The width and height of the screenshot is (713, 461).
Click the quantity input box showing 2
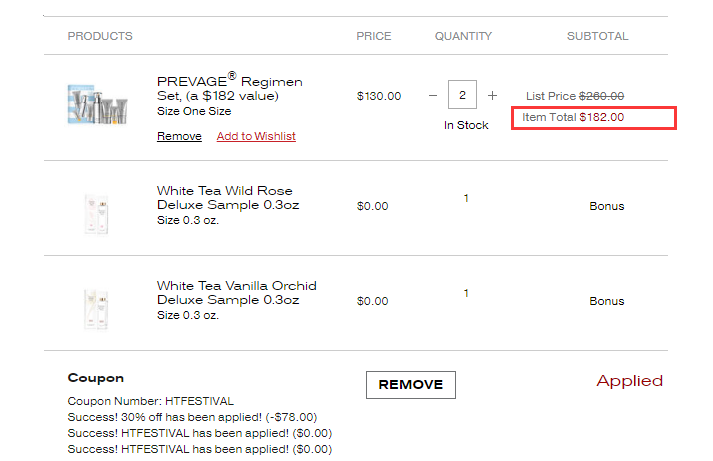tap(462, 95)
